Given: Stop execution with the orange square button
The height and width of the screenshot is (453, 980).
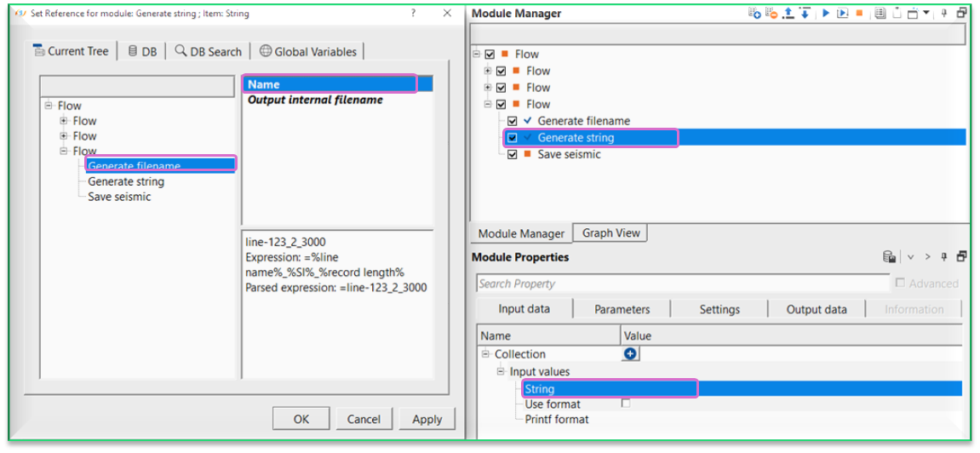Looking at the screenshot, I should pos(860,14).
